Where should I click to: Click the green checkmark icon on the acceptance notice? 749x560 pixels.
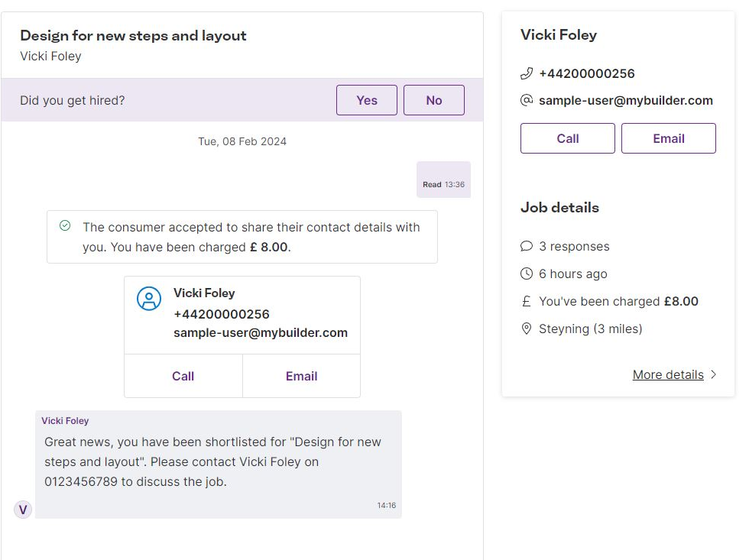click(65, 227)
